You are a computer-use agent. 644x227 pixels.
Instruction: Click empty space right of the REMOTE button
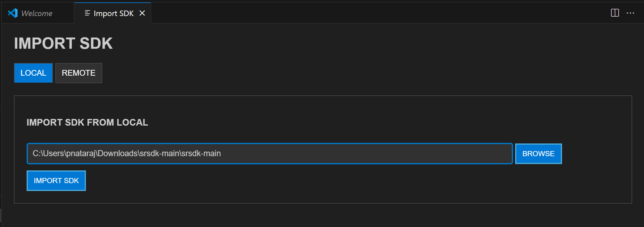point(333,73)
